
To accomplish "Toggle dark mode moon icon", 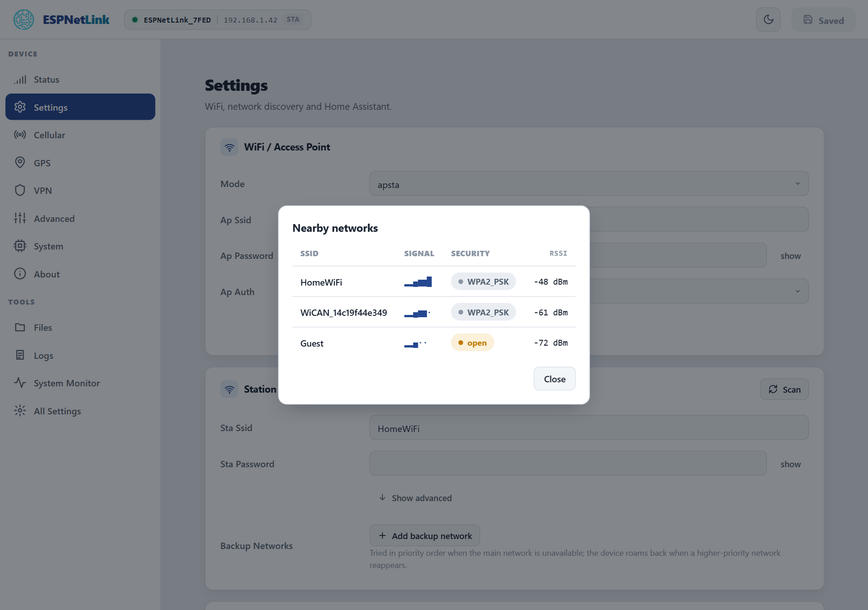I will click(768, 20).
